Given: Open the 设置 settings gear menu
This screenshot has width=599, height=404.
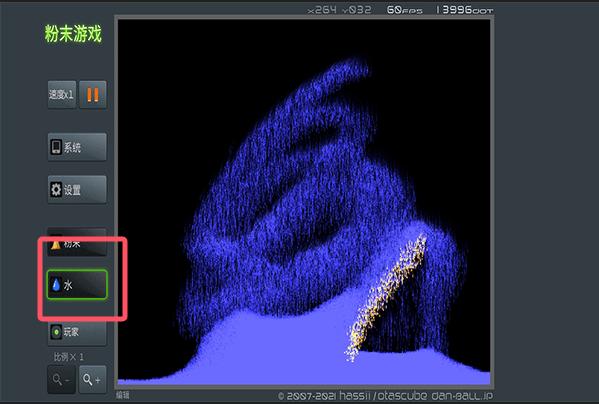Looking at the screenshot, I should tap(77, 189).
